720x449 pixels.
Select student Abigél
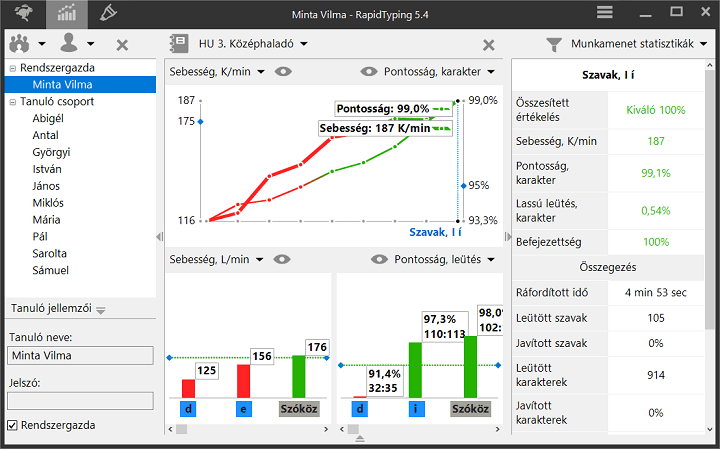[48, 118]
